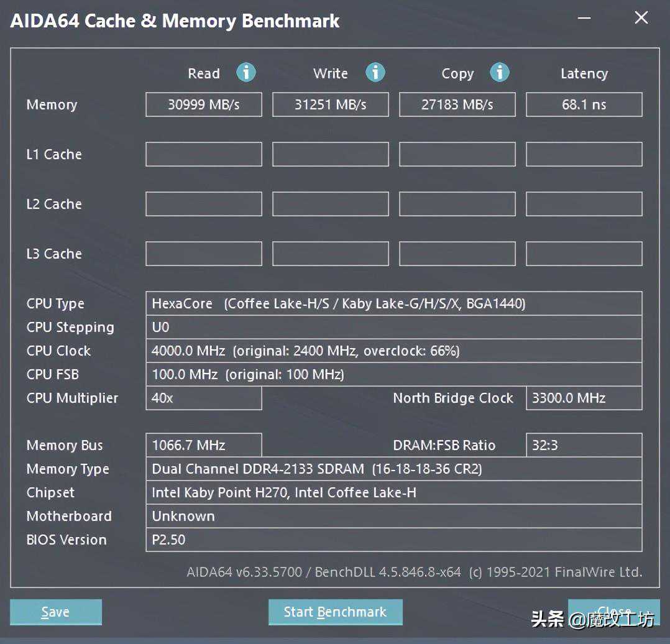This screenshot has height=644, width=670.
Task: Click the empty L2 Cache Write cell
Action: [x=331, y=204]
